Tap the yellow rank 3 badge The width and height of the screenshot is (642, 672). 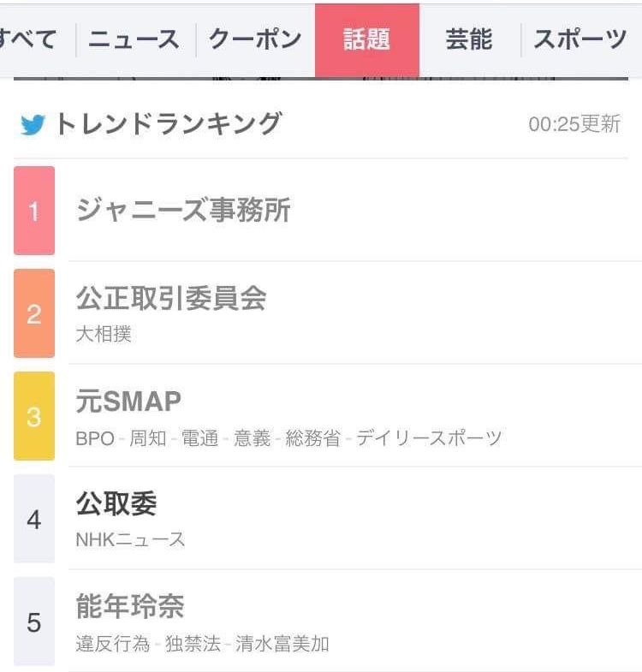[x=34, y=416]
